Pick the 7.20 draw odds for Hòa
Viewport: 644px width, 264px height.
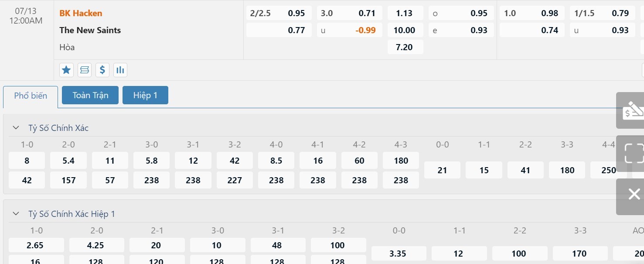pos(405,47)
